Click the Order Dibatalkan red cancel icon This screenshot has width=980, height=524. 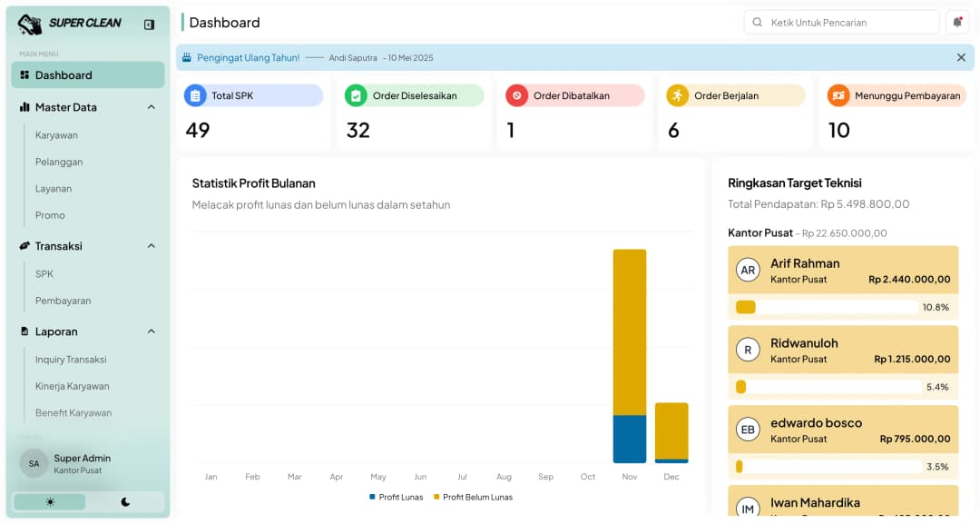click(517, 95)
